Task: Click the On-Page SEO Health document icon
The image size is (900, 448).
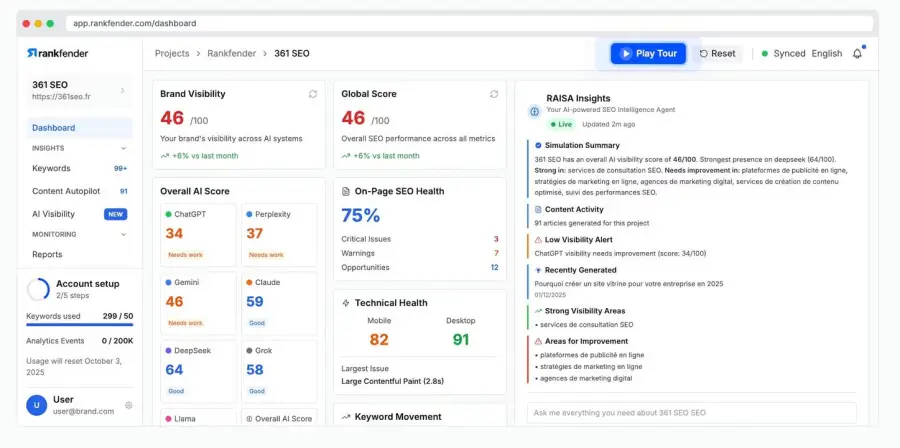Action: (346, 192)
